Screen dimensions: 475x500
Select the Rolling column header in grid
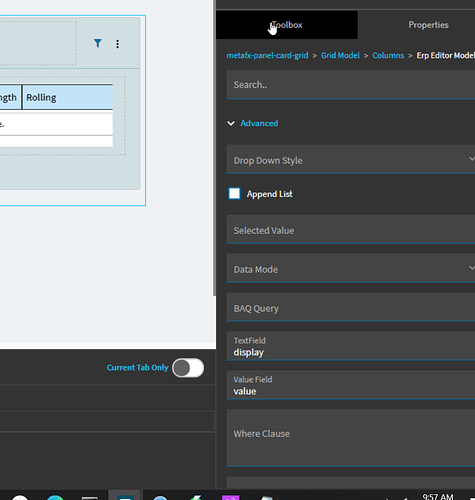click(x=68, y=97)
